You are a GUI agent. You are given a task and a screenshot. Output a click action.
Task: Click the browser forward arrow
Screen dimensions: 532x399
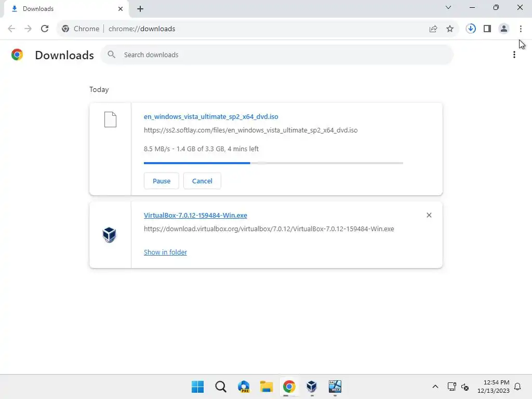point(28,29)
